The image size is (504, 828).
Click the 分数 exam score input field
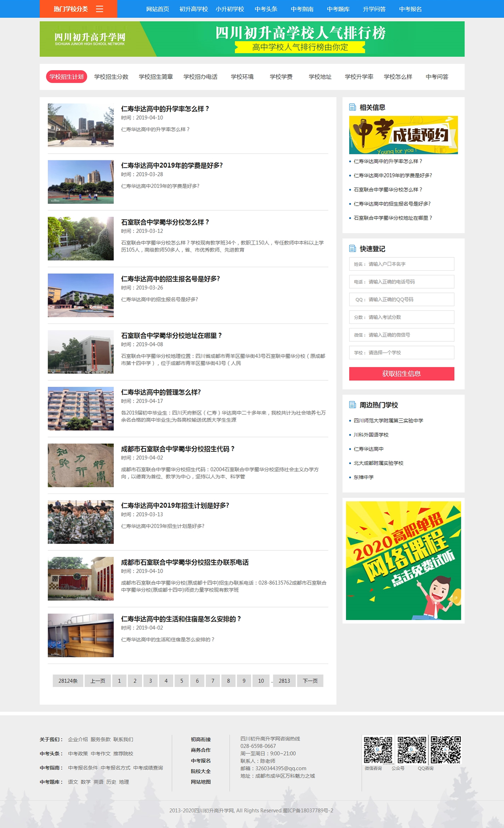click(x=401, y=317)
